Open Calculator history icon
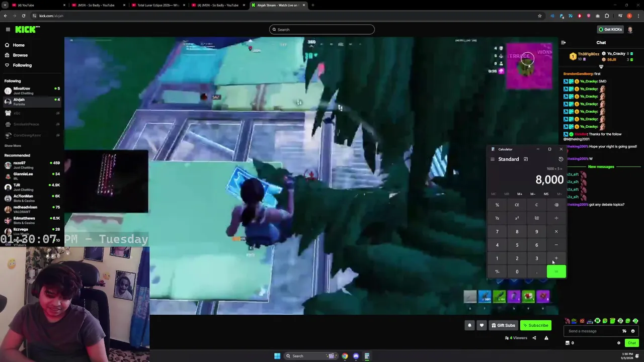This screenshot has height=362, width=644. tap(561, 159)
